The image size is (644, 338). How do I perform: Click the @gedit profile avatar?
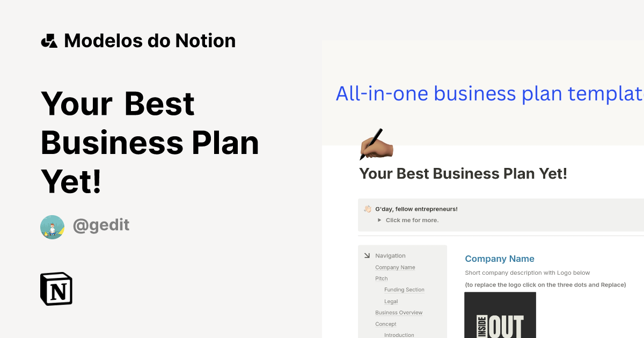[52, 227]
